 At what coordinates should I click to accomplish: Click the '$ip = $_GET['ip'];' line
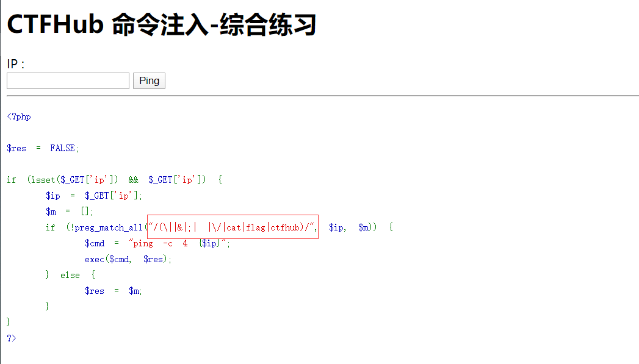coord(94,196)
